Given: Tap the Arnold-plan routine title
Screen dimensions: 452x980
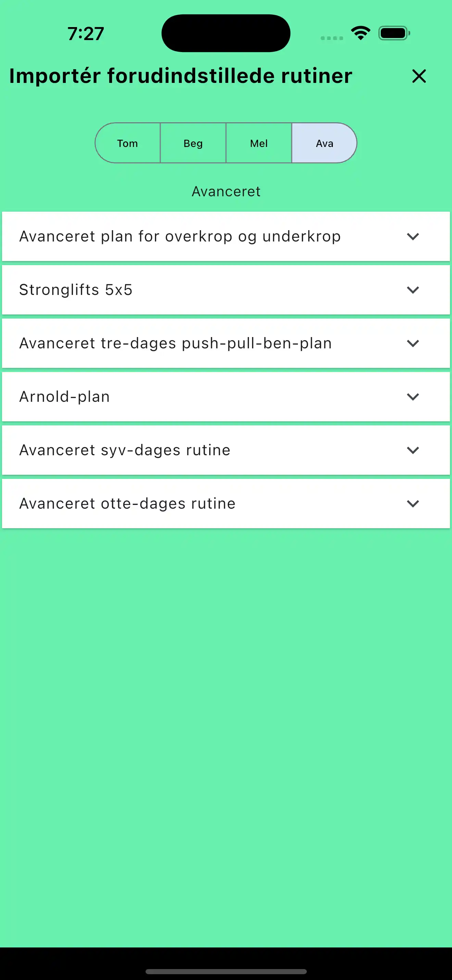Looking at the screenshot, I should pos(65,397).
